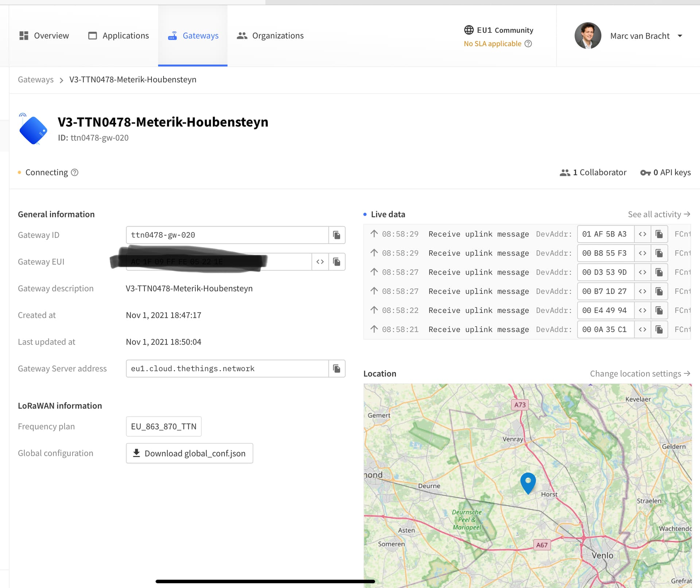The height and width of the screenshot is (588, 700).
Task: Copy the Gateway EUI value
Action: (337, 262)
